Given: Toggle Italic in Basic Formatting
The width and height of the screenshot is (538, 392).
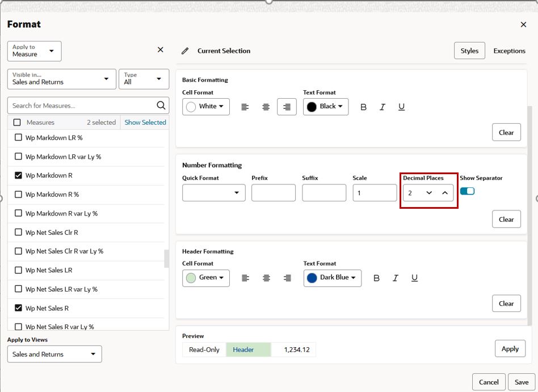Looking at the screenshot, I should coord(383,107).
